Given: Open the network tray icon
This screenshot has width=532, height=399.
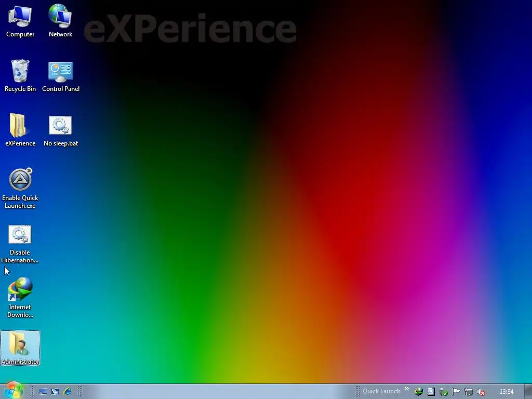Looking at the screenshot, I should (468, 392).
